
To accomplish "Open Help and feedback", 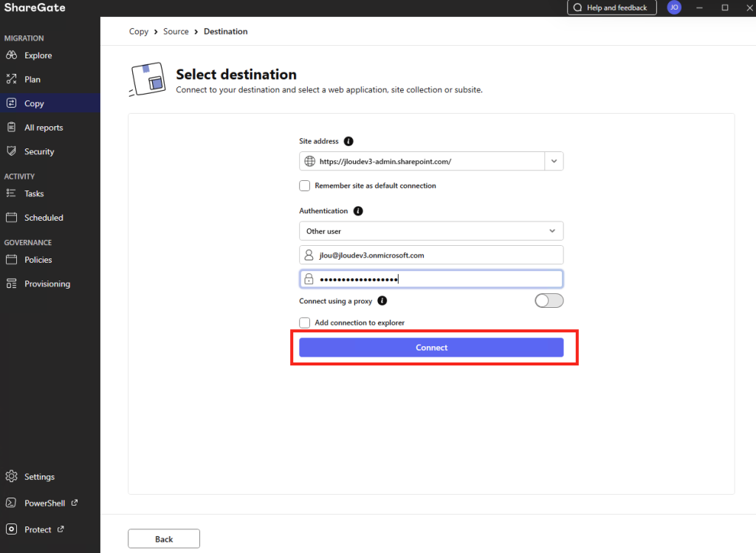I will point(612,7).
